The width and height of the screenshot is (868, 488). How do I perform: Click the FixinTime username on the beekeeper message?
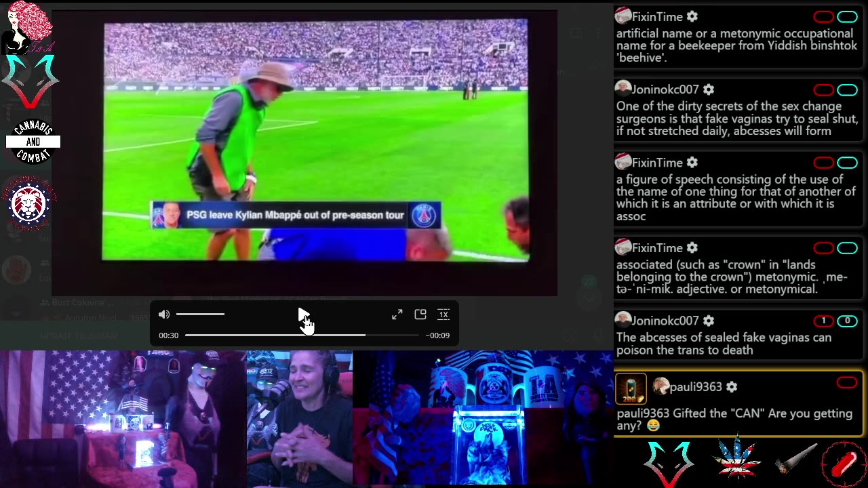pyautogui.click(x=657, y=17)
